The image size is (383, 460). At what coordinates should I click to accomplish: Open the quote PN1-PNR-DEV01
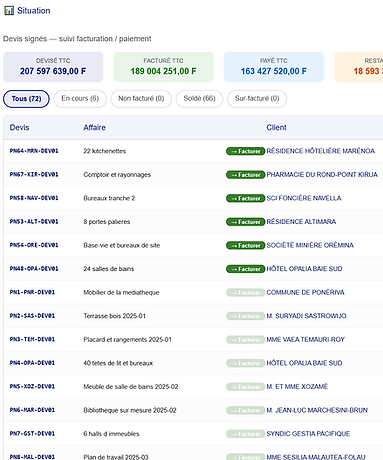coord(32,292)
